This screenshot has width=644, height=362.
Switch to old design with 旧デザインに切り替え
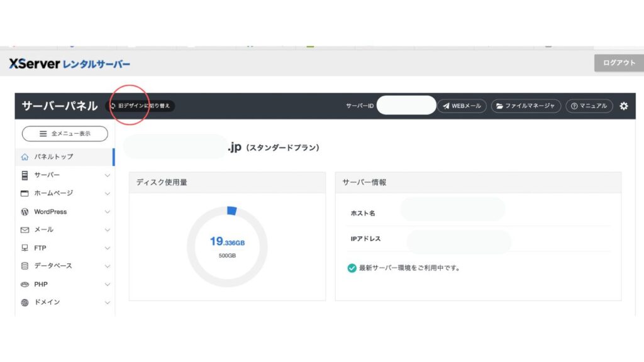tap(140, 106)
